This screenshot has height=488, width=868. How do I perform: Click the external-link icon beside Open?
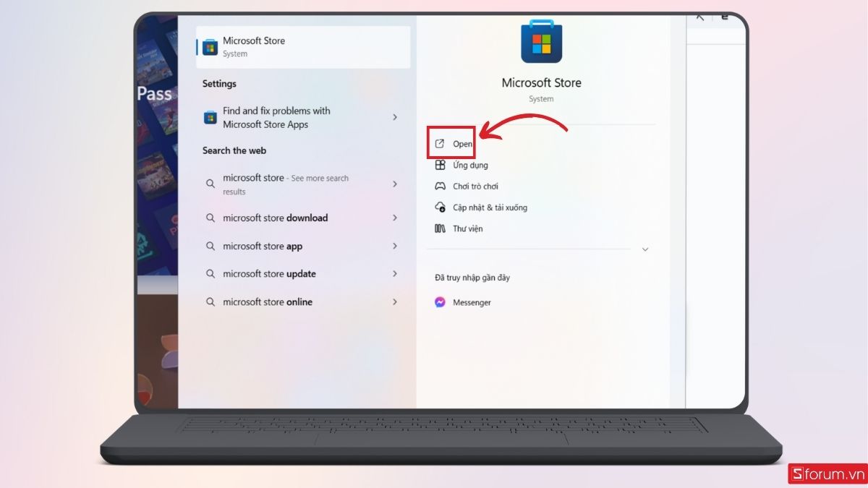click(440, 143)
